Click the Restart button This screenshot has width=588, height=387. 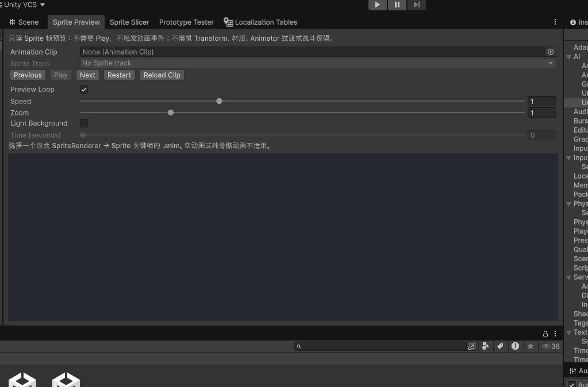point(119,75)
